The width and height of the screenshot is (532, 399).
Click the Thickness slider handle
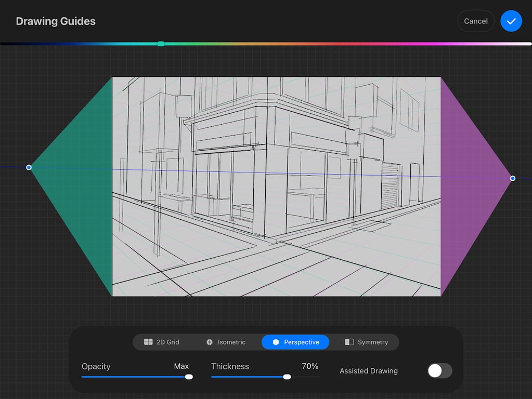pyautogui.click(x=287, y=377)
